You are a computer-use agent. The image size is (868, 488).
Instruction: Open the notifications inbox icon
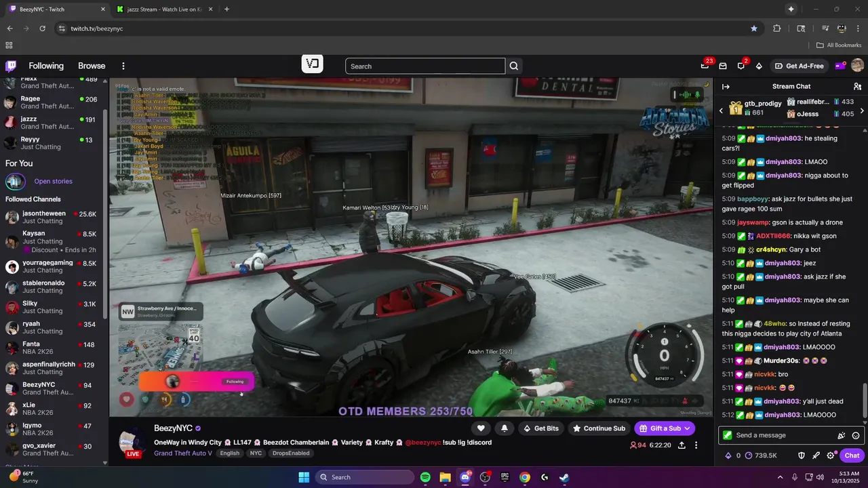(723, 66)
